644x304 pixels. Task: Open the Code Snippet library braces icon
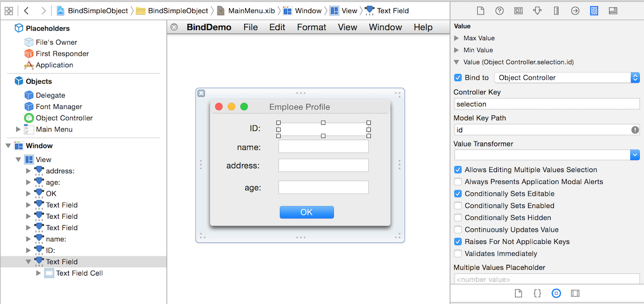537,293
